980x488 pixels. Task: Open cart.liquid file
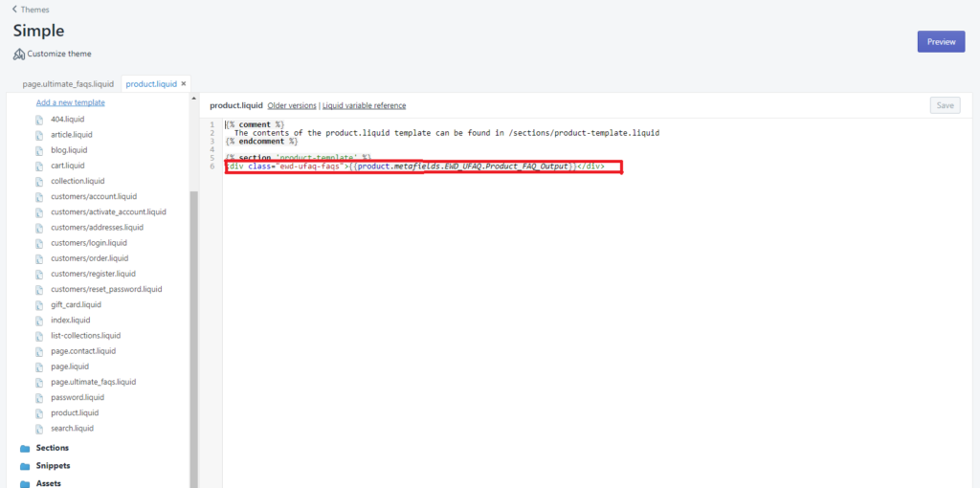[x=68, y=166]
